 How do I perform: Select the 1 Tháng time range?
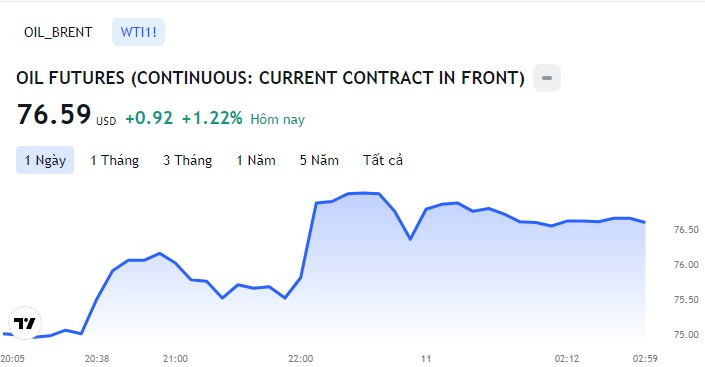point(114,160)
